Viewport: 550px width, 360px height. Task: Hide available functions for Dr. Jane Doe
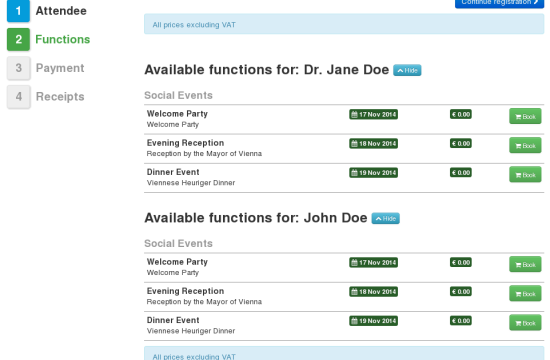point(407,70)
